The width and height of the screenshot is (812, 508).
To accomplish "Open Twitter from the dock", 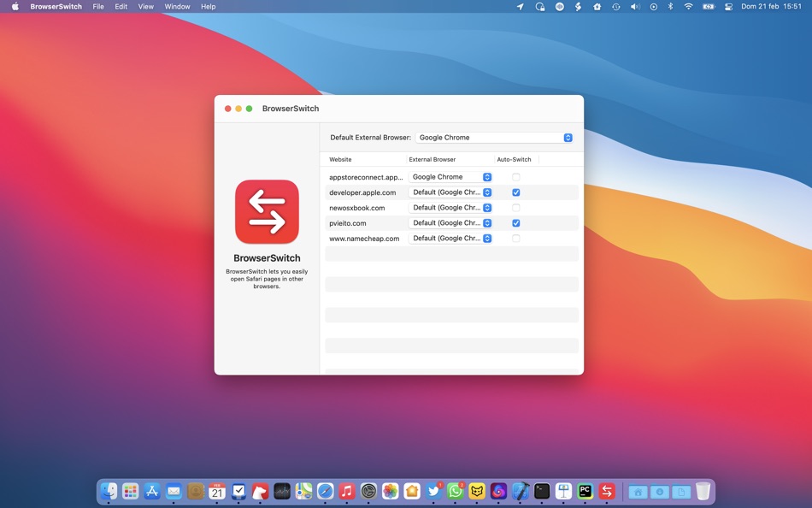I will [x=433, y=490].
